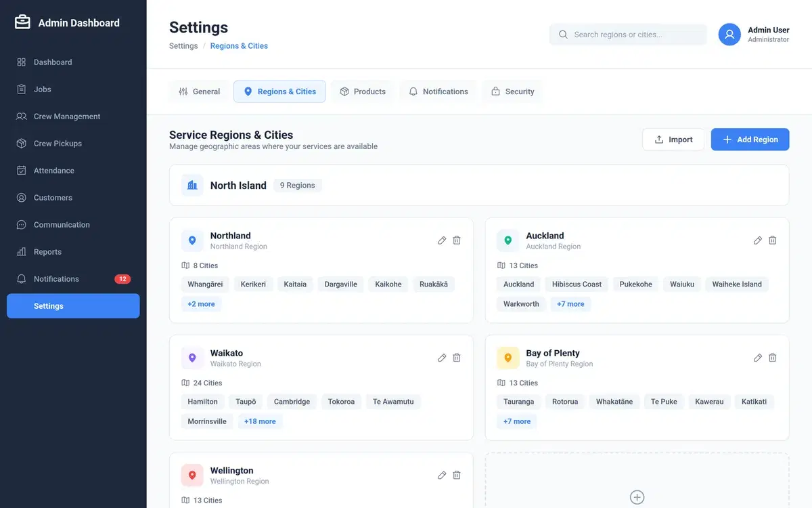The height and width of the screenshot is (508, 812).
Task: Open Jobs in the sidebar
Action: pyautogui.click(x=73, y=89)
